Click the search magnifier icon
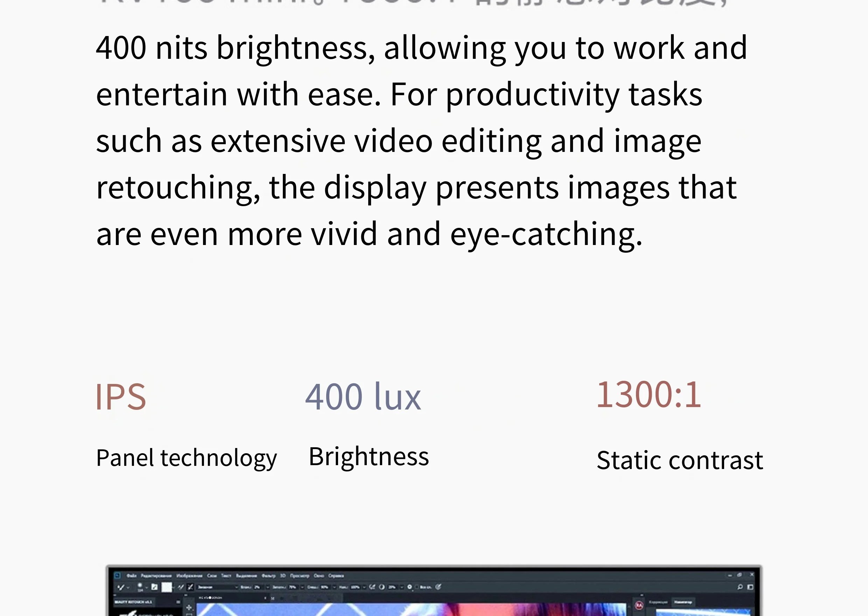868x616 pixels. 740,587
